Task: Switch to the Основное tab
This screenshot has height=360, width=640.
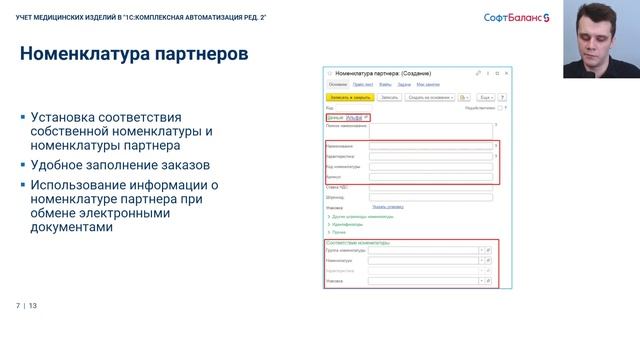Action: point(338,84)
